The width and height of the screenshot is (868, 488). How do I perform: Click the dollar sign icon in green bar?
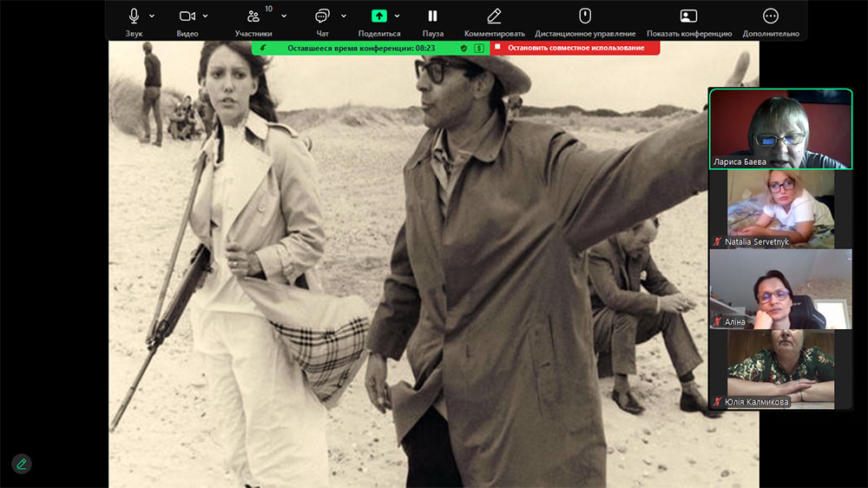coord(479,48)
